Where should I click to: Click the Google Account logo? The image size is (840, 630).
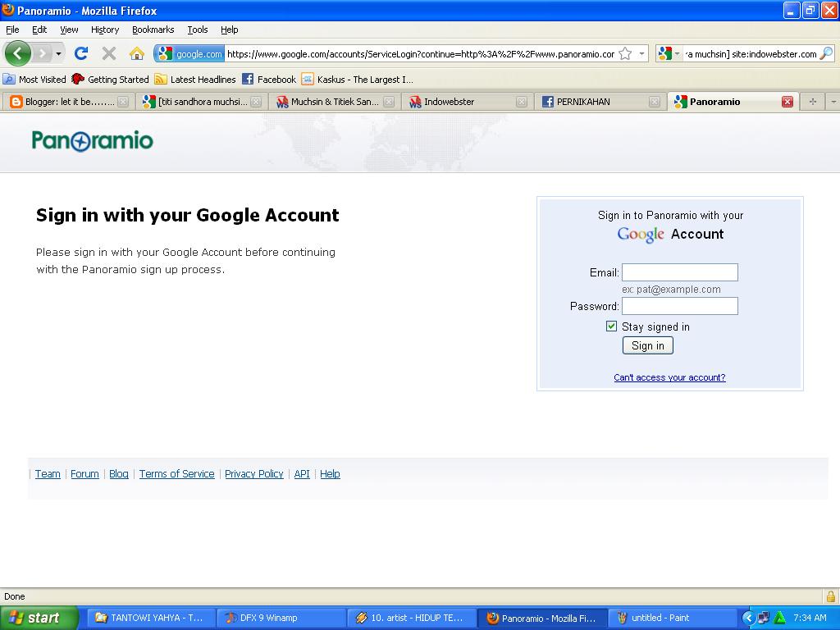point(670,234)
